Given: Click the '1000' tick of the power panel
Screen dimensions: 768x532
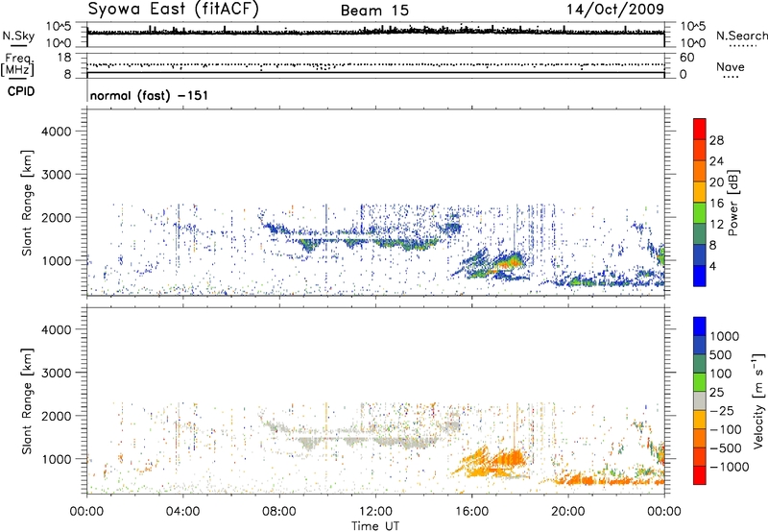Looking at the screenshot, I should coord(56,260).
